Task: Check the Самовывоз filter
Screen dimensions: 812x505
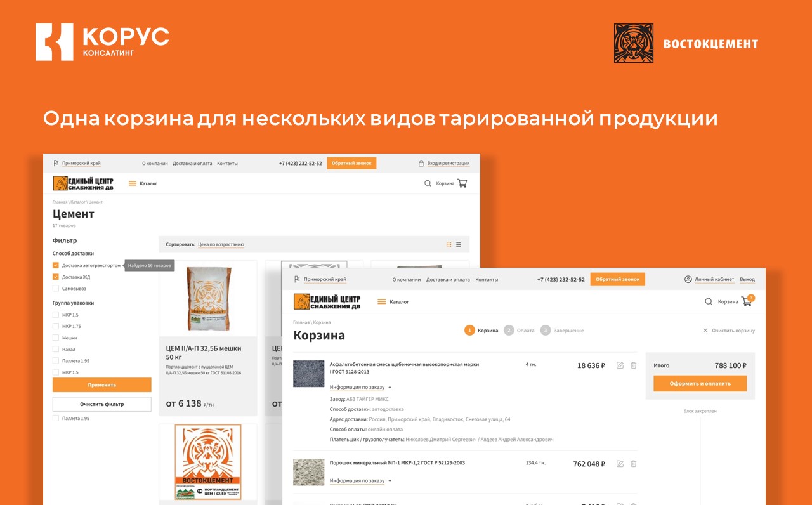Action: pyautogui.click(x=56, y=288)
